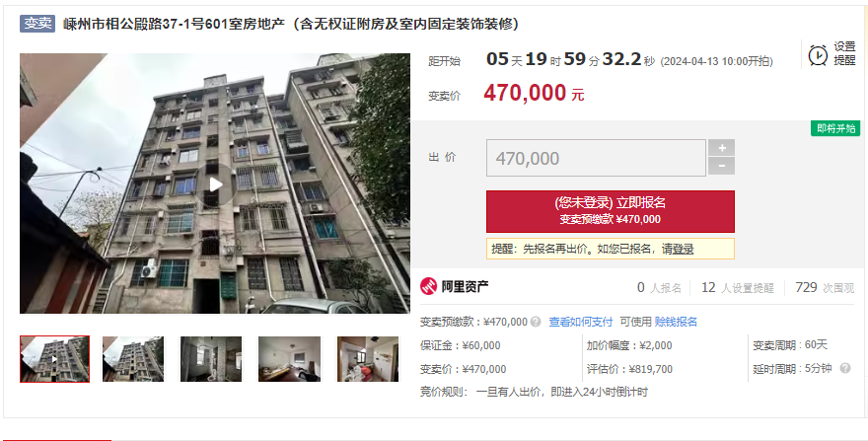868x441 pixels.
Task: Click the bid price input field
Action: click(596, 158)
